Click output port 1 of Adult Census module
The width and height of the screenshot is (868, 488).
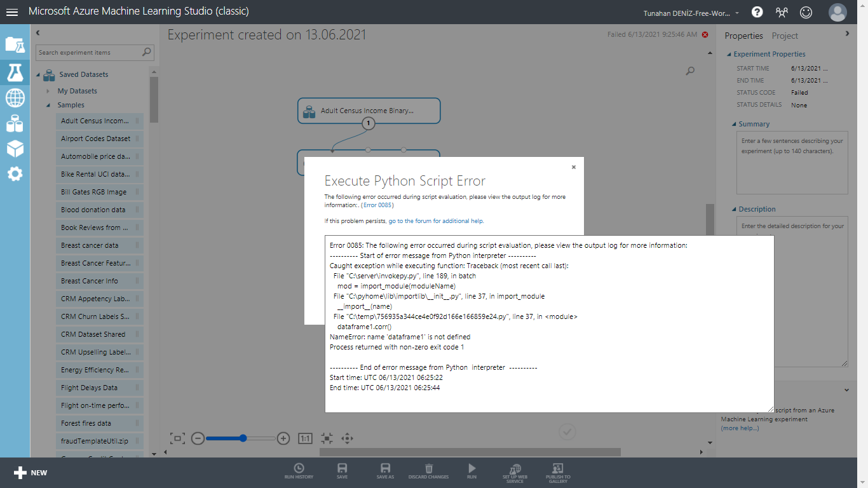(x=368, y=124)
